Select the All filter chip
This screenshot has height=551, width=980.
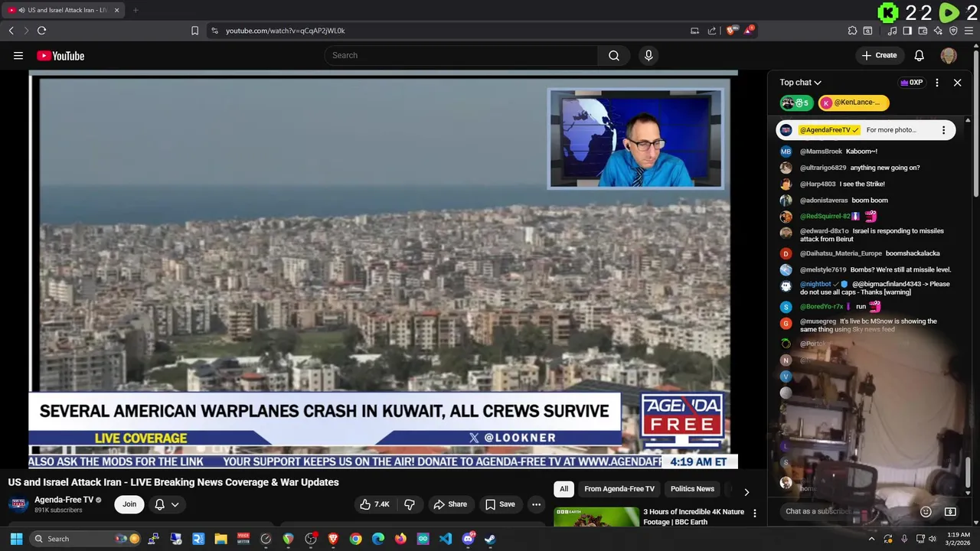click(563, 489)
